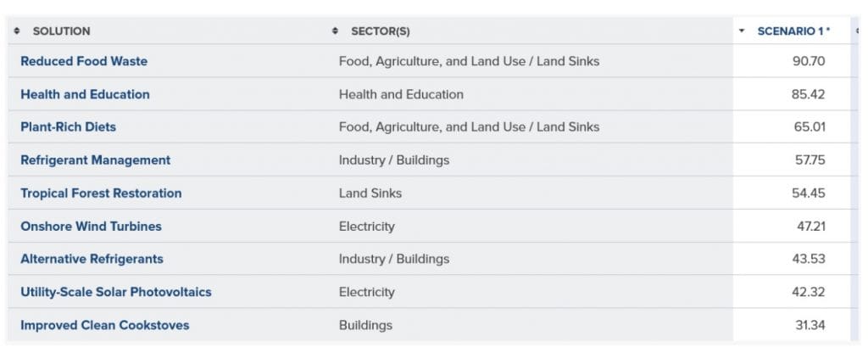Open Utility-Scale Solar Photovoltaics link

pos(115,292)
